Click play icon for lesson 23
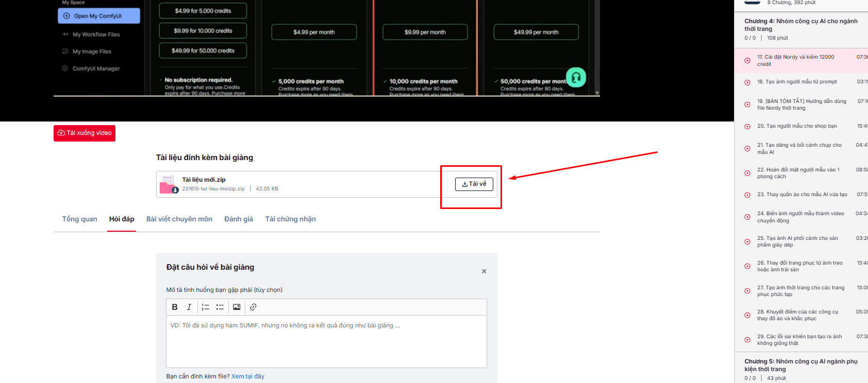The height and width of the screenshot is (383, 868). [x=747, y=195]
